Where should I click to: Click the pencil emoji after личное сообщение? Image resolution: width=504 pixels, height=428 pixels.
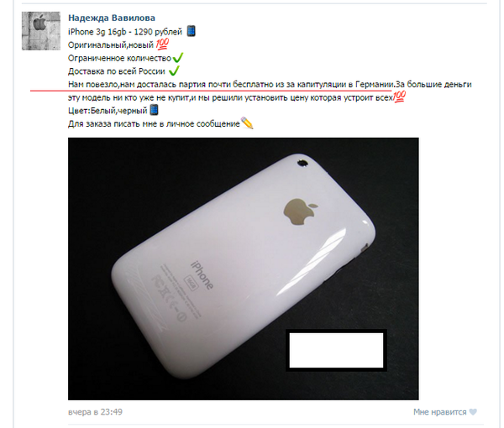click(247, 123)
